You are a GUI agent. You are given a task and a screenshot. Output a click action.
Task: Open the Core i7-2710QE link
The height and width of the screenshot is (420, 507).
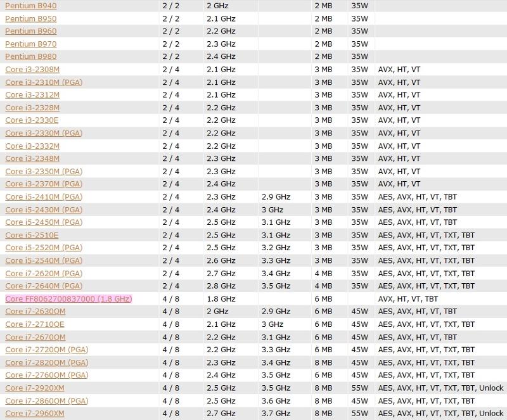[35, 324]
